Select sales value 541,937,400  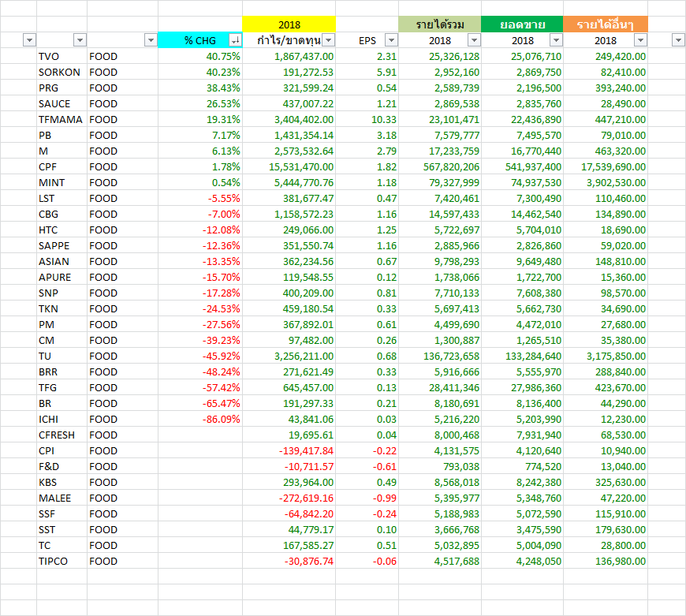(x=522, y=166)
